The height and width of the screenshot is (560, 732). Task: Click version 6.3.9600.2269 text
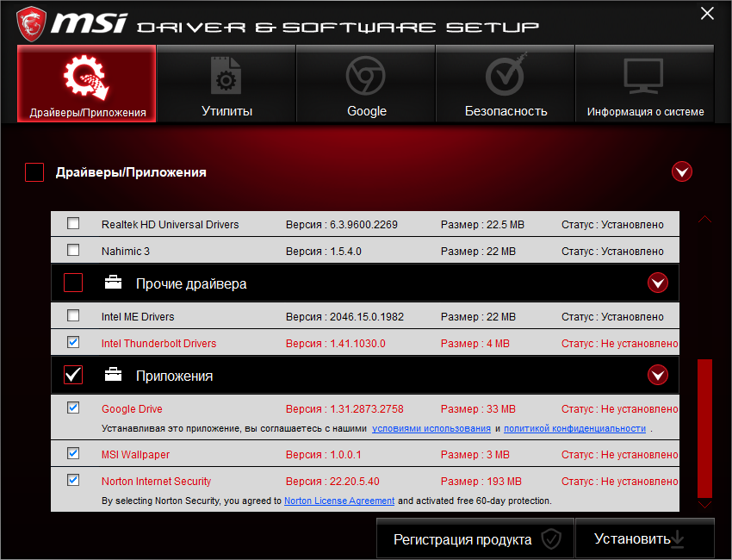coord(363,225)
